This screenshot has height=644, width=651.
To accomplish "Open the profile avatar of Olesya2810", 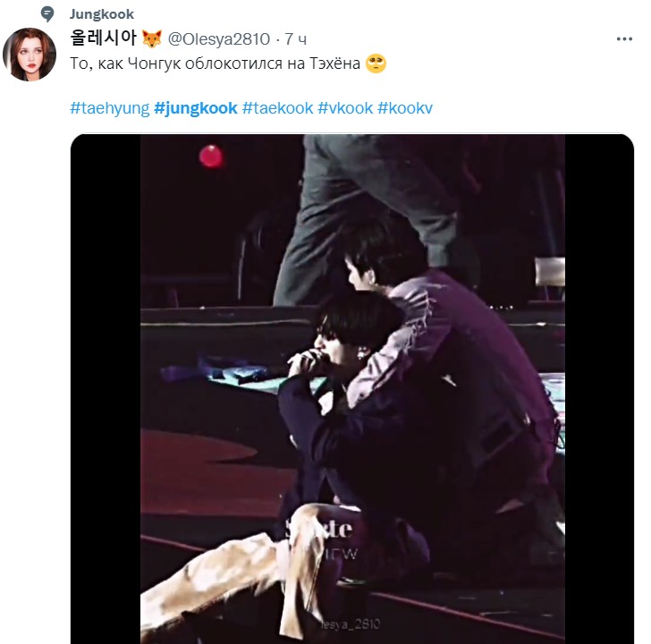I will point(30,55).
